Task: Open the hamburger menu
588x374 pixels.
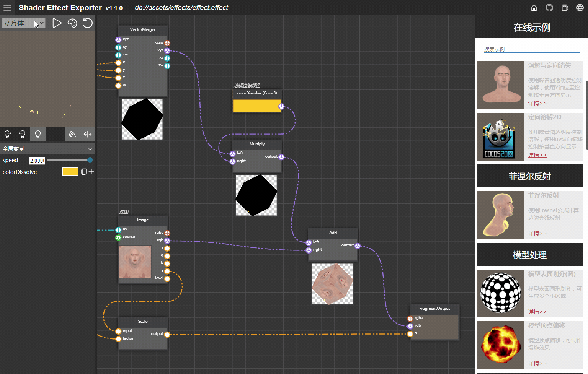Action: pos(7,8)
